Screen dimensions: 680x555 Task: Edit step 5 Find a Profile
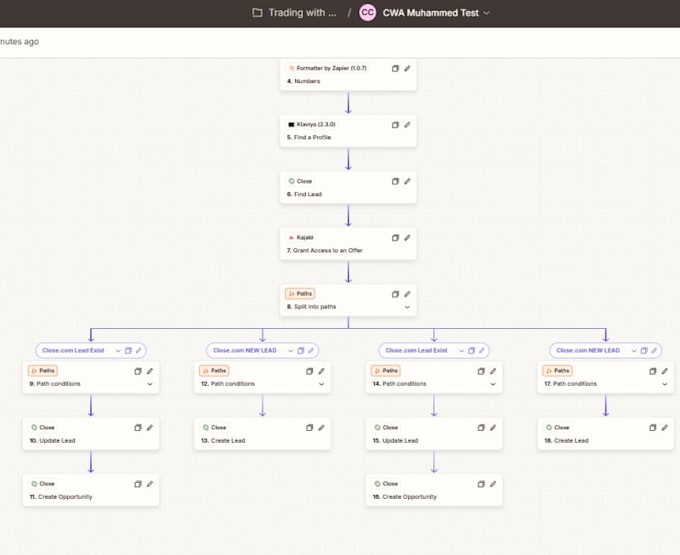(407, 124)
